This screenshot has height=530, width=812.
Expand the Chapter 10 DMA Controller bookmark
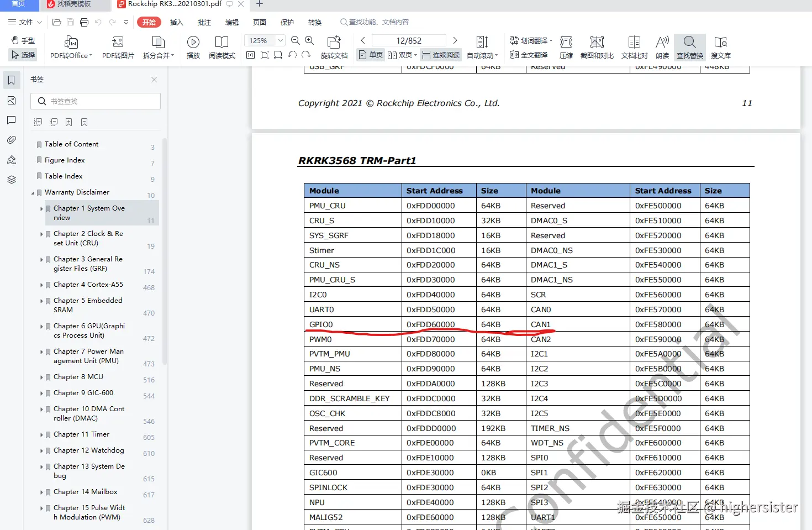click(41, 410)
